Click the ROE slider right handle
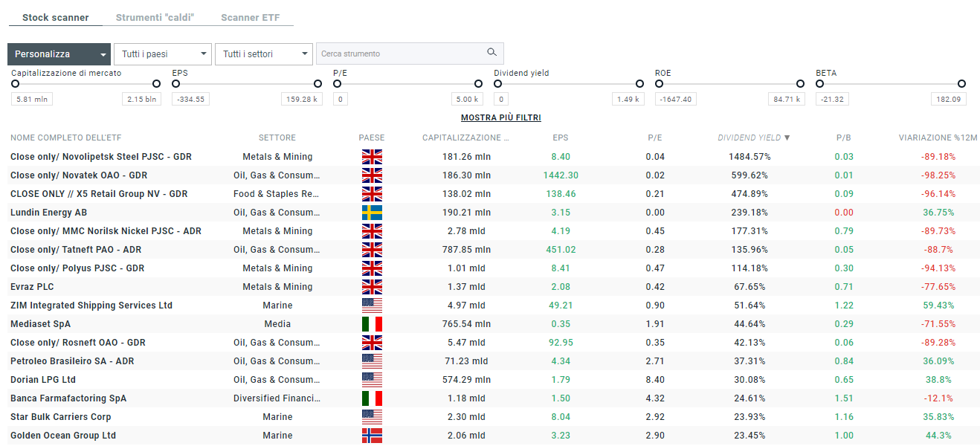 800,84
